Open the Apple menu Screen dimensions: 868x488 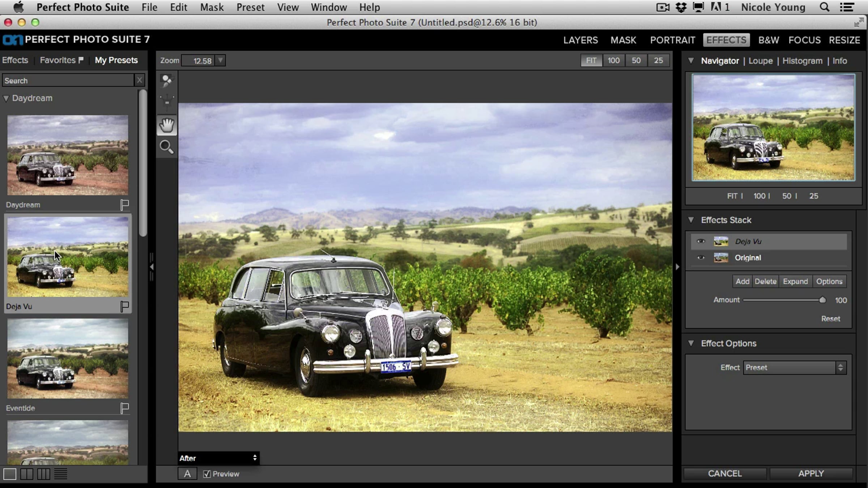pyautogui.click(x=18, y=7)
